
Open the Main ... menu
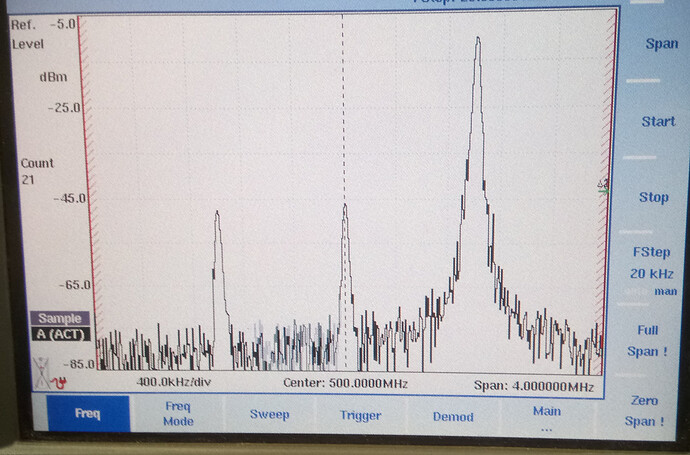coord(547,418)
